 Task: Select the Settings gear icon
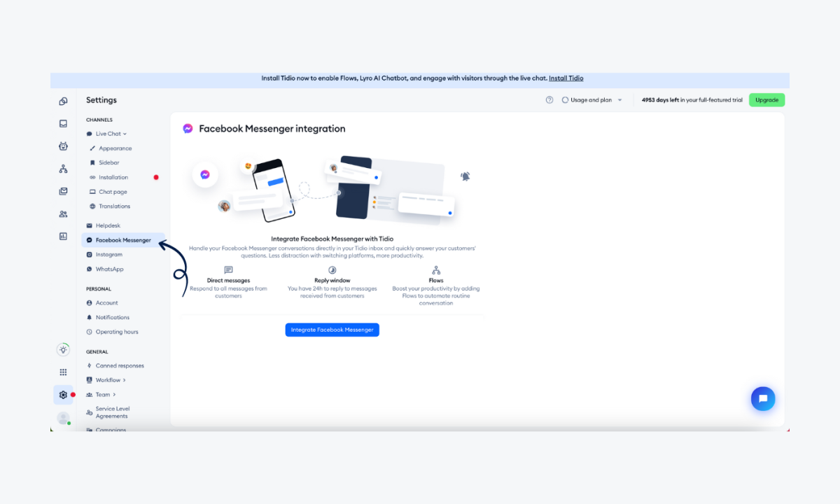63,394
